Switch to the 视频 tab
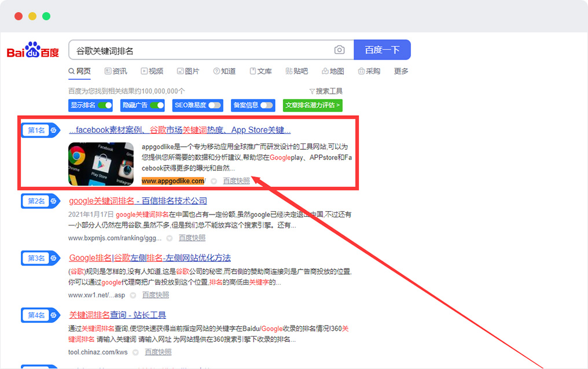588x369 pixels. coord(152,71)
